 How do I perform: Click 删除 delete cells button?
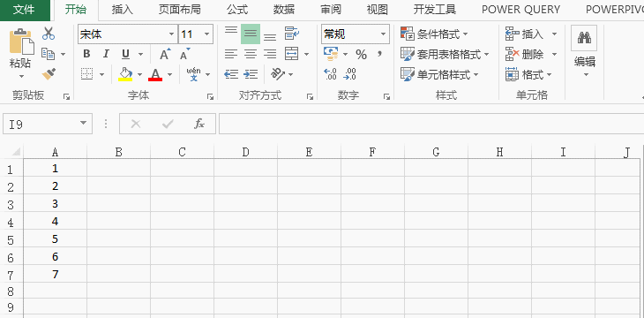[525, 54]
